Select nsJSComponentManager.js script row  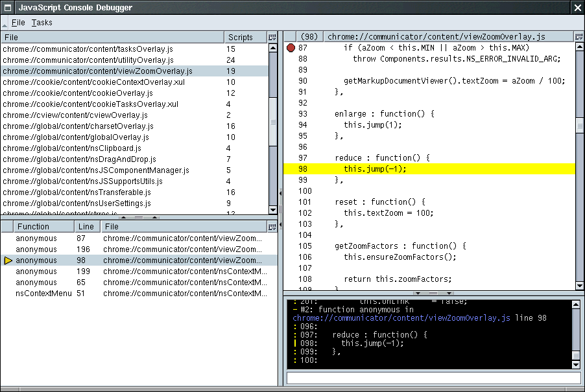(135, 170)
